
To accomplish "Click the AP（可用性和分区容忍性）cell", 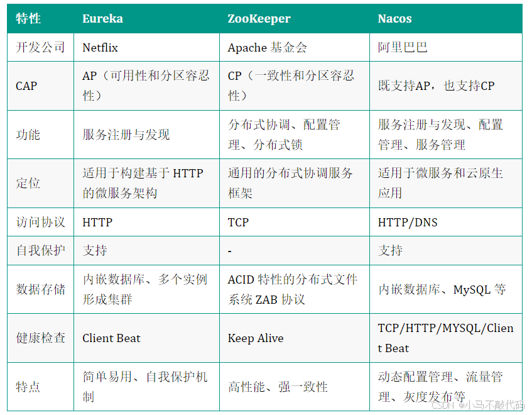I will [x=146, y=86].
